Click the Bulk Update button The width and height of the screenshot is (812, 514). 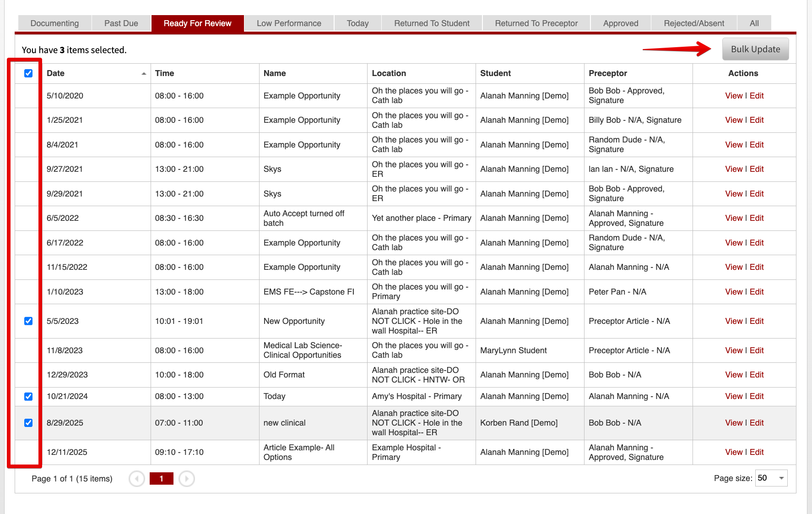tap(755, 49)
